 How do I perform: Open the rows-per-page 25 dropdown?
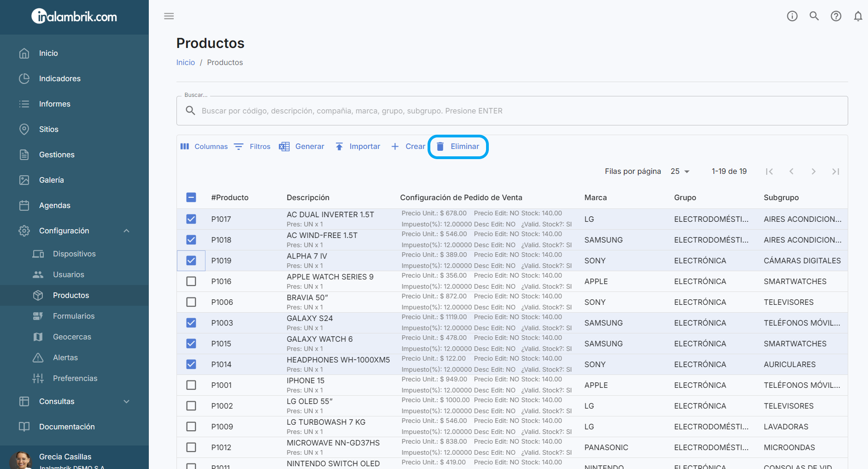tap(680, 171)
